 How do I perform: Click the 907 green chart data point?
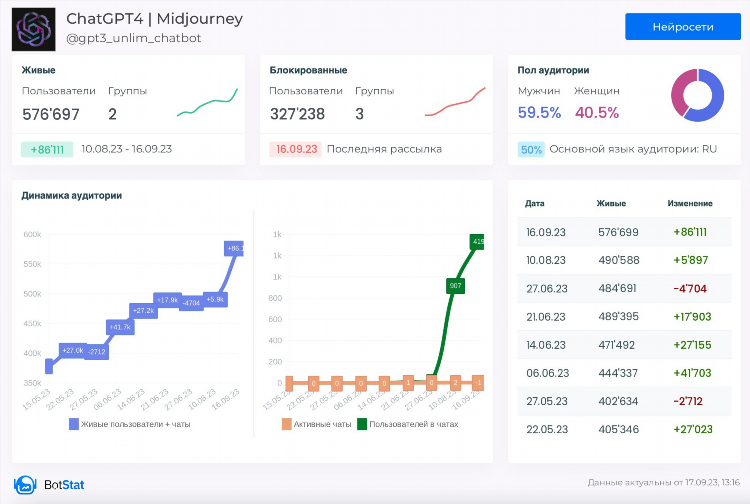pos(455,286)
